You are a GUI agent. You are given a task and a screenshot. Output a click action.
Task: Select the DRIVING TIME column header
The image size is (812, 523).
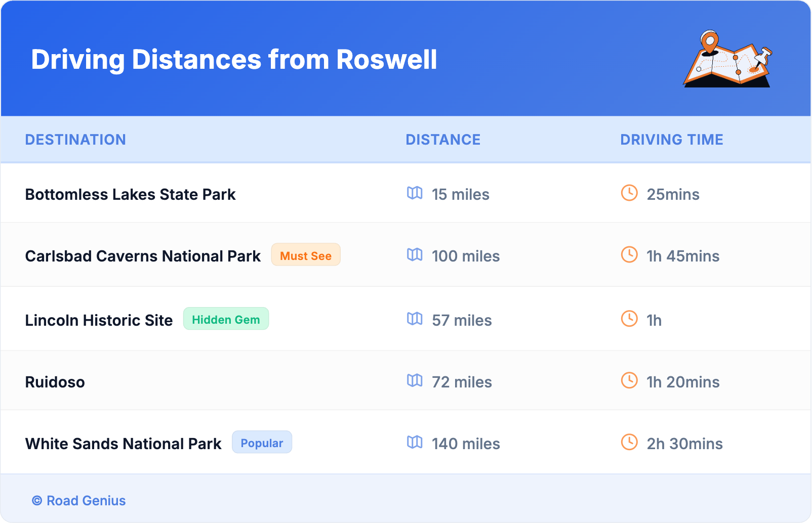click(672, 140)
